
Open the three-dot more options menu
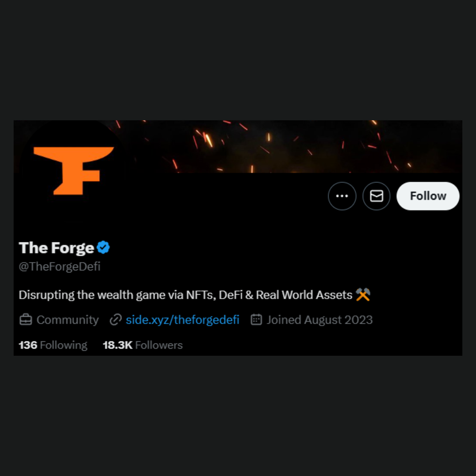click(342, 196)
